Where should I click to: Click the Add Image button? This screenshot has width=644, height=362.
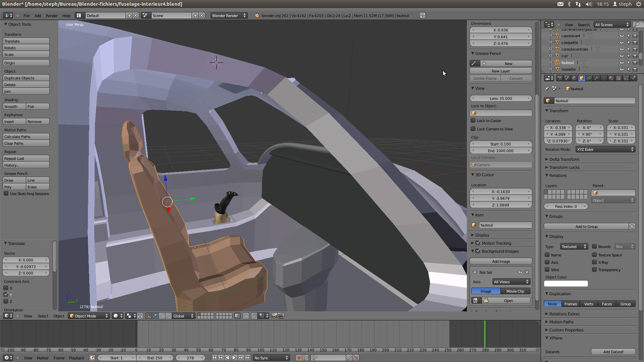click(x=501, y=261)
